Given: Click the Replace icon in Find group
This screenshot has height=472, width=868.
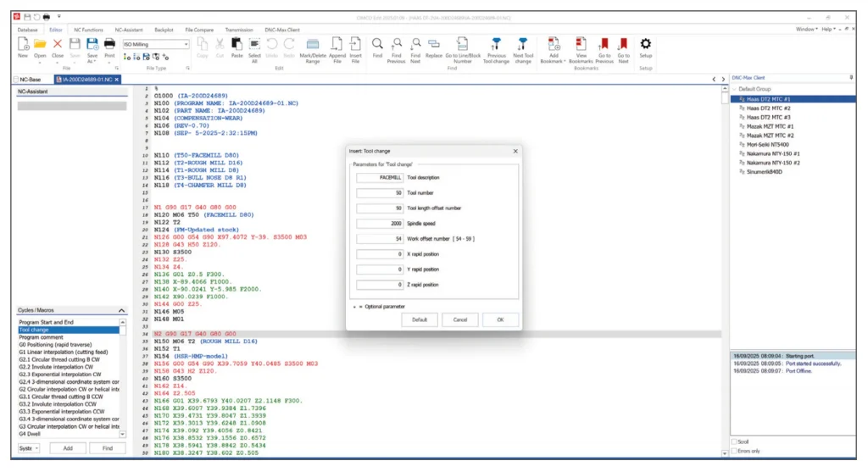Looking at the screenshot, I should [433, 45].
